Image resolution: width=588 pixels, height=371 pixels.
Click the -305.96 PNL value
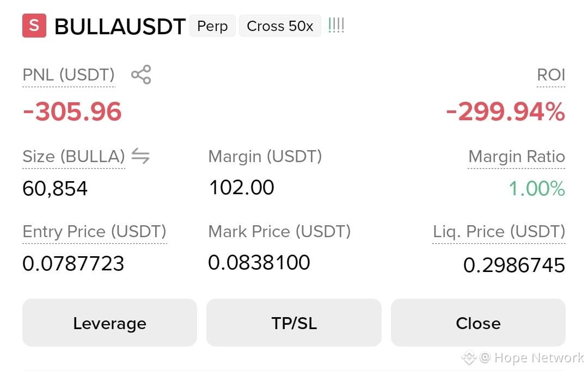click(x=72, y=112)
